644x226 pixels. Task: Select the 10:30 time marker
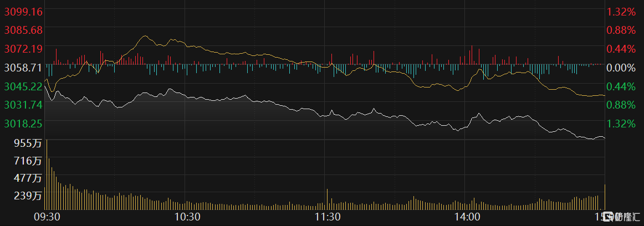pos(187,216)
